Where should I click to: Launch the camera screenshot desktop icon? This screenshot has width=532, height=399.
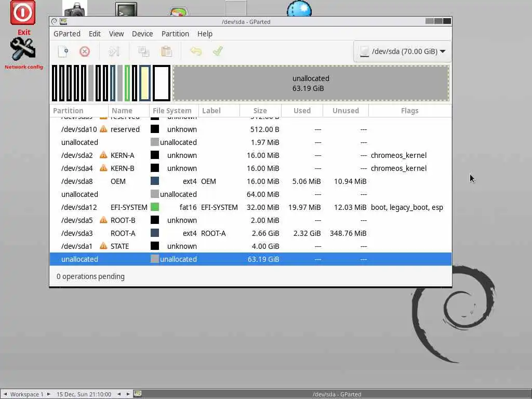tap(75, 8)
